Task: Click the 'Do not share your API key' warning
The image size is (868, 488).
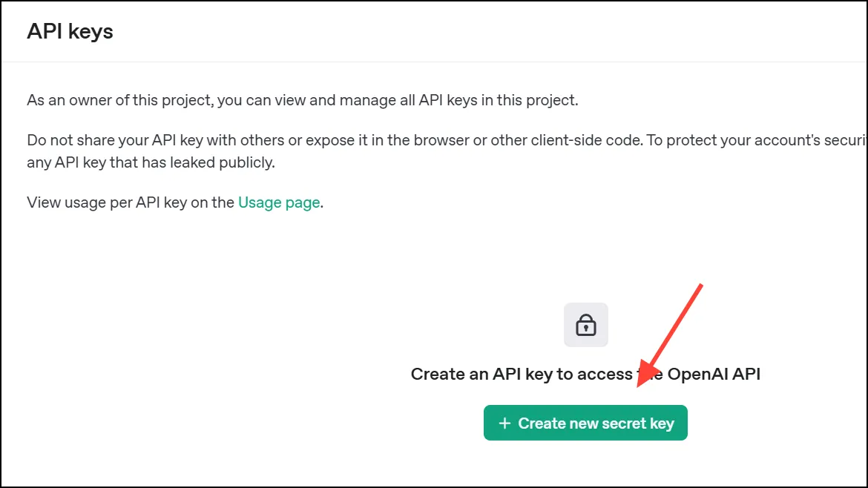Action: coord(223,140)
